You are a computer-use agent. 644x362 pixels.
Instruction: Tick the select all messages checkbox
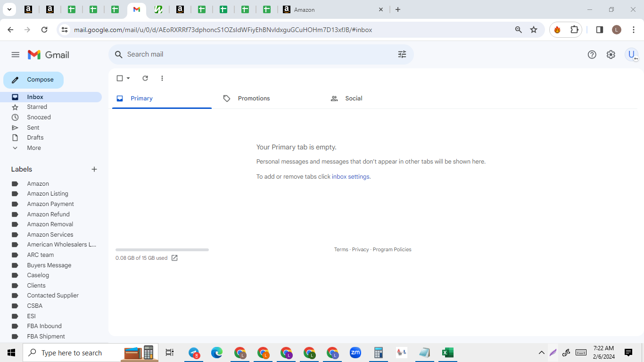click(120, 78)
